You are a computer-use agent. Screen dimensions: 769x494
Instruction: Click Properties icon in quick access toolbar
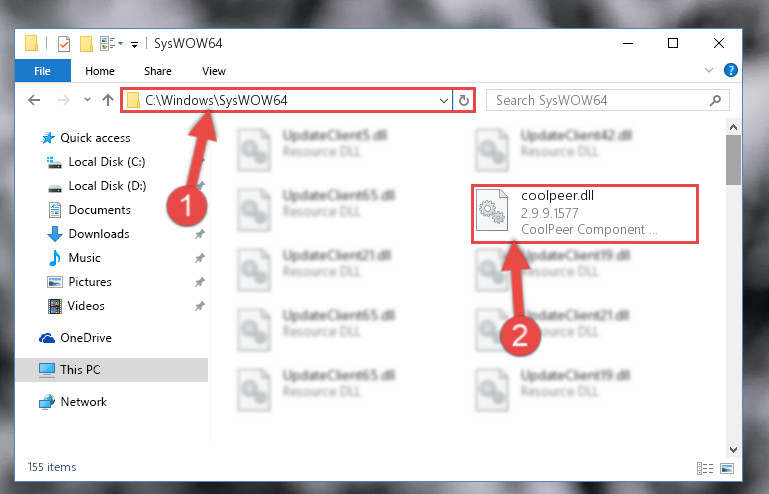(64, 44)
